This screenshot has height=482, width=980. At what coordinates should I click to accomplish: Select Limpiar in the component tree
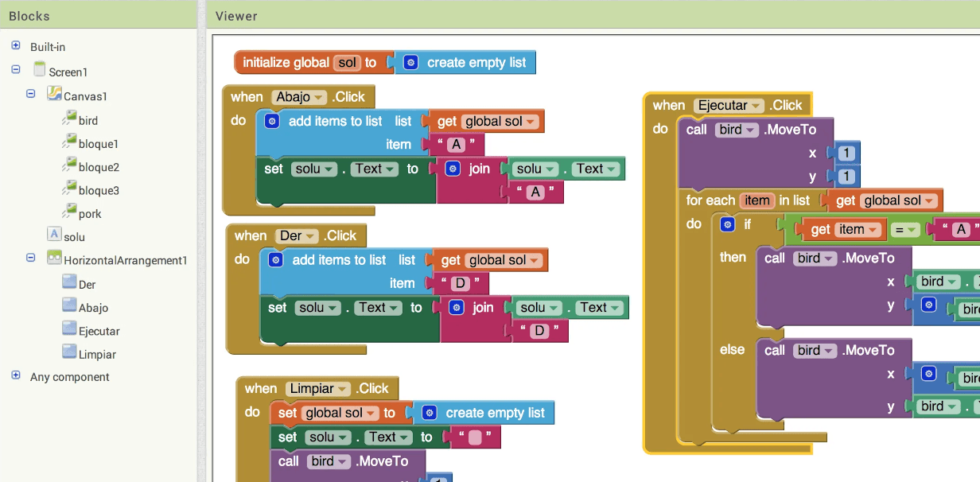tap(97, 354)
